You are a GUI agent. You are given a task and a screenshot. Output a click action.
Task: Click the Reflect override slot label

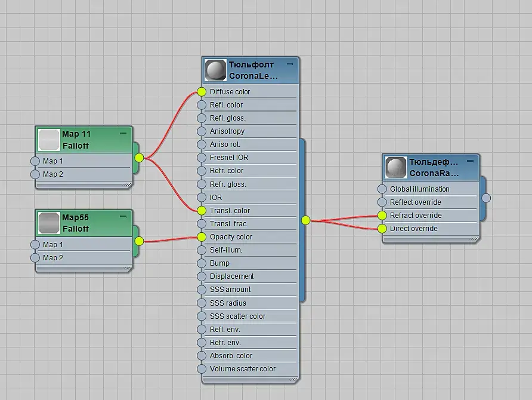416,202
